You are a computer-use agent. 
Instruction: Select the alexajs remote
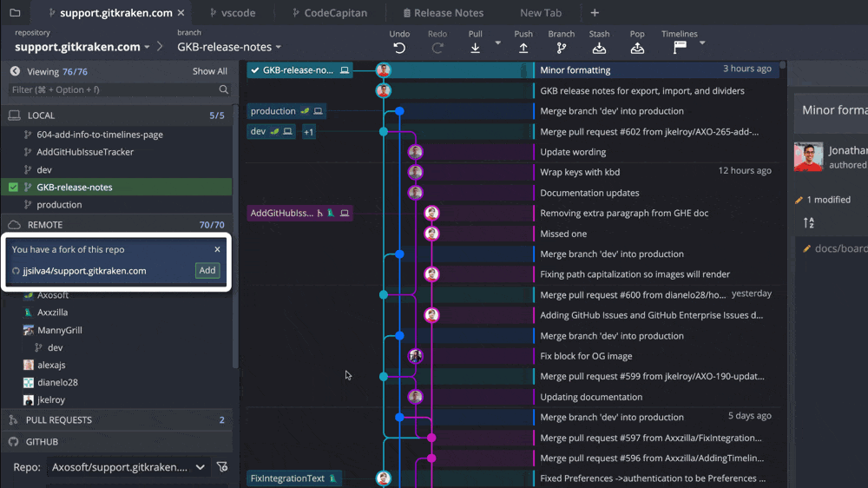51,365
